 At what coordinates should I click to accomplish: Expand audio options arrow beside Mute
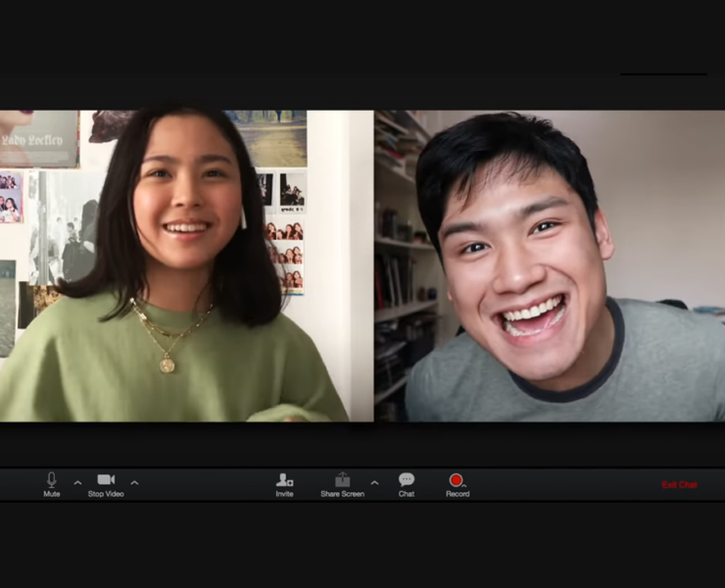[x=77, y=482]
